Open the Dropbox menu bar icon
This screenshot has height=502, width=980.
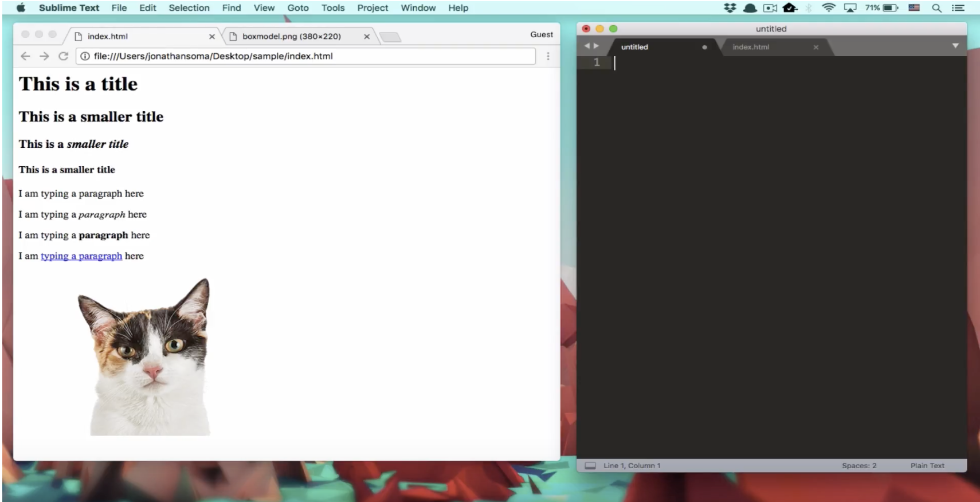pyautogui.click(x=730, y=8)
